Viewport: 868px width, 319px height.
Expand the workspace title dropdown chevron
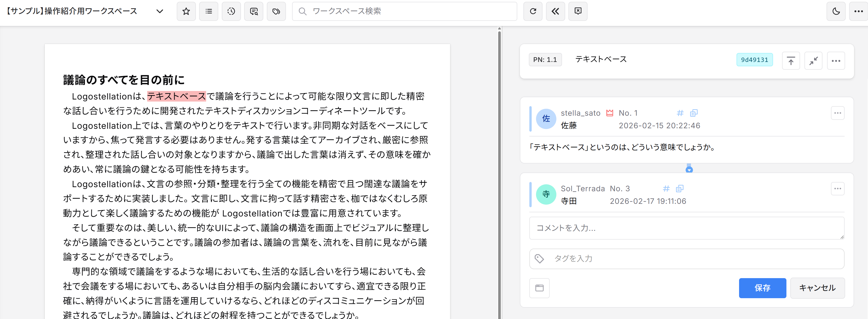click(x=160, y=11)
